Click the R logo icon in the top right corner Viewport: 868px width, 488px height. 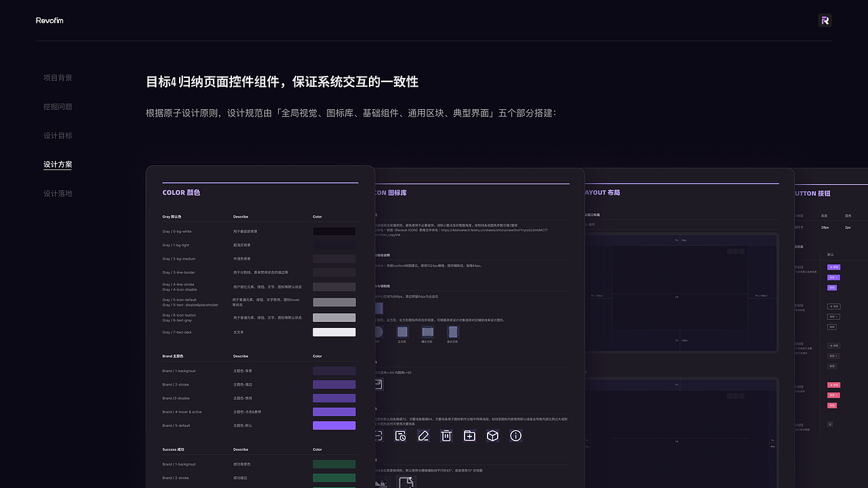point(825,20)
